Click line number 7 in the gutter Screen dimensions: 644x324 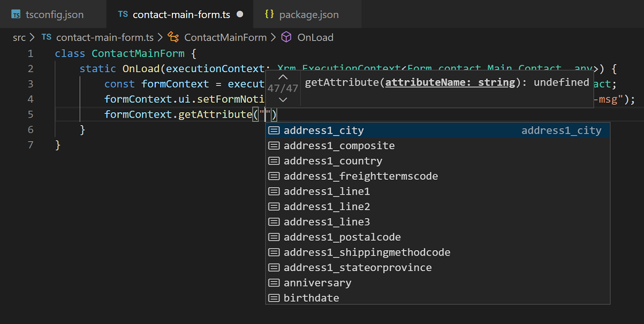(31, 145)
